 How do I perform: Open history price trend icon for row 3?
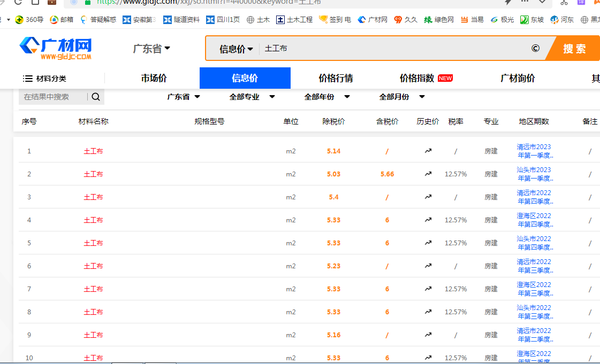[x=428, y=197]
